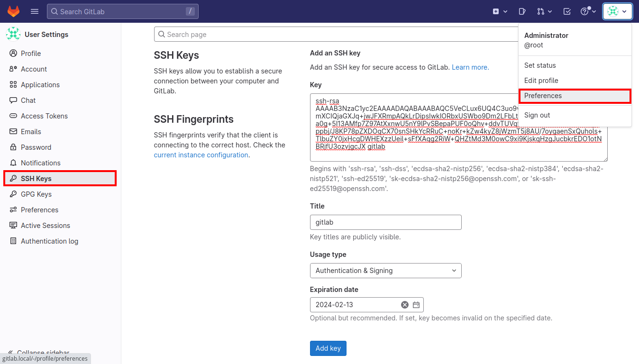
Task: Click the Search page field
Action: [336, 35]
